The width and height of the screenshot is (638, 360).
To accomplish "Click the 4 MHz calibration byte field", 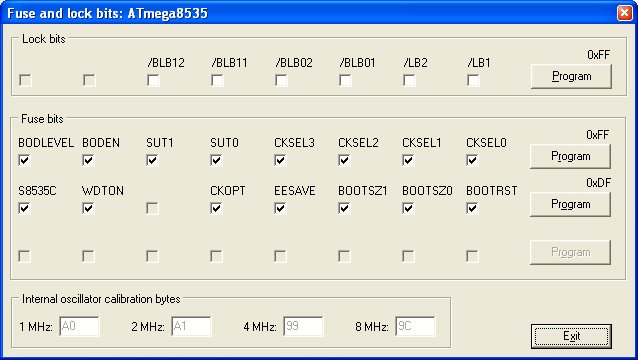I will [304, 326].
